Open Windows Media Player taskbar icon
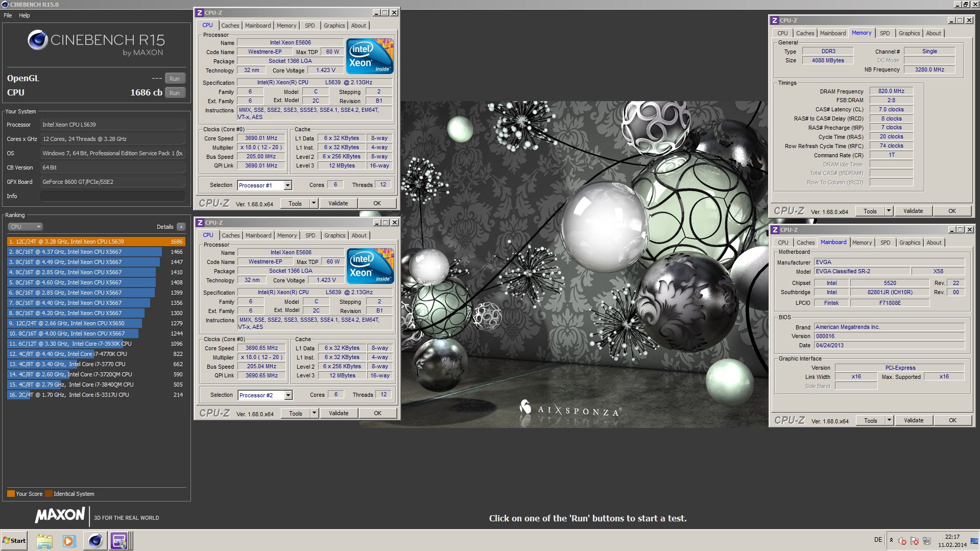This screenshot has width=980, height=551. pyautogui.click(x=69, y=541)
